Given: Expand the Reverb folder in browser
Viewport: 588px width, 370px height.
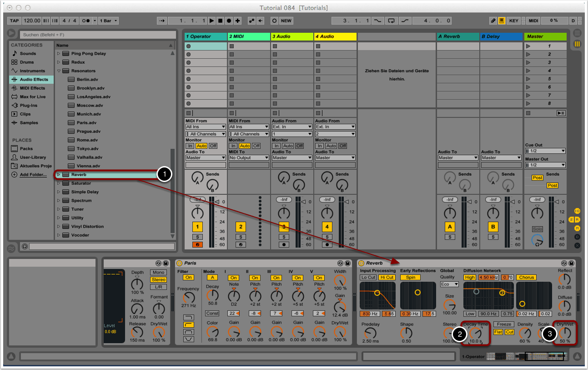Looking at the screenshot, I should [58, 175].
